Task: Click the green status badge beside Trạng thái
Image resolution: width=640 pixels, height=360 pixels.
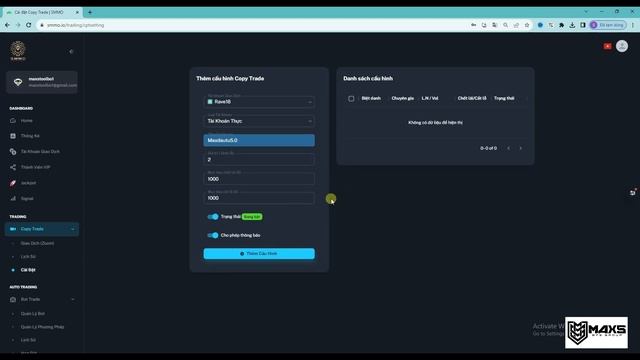Action: [x=252, y=217]
